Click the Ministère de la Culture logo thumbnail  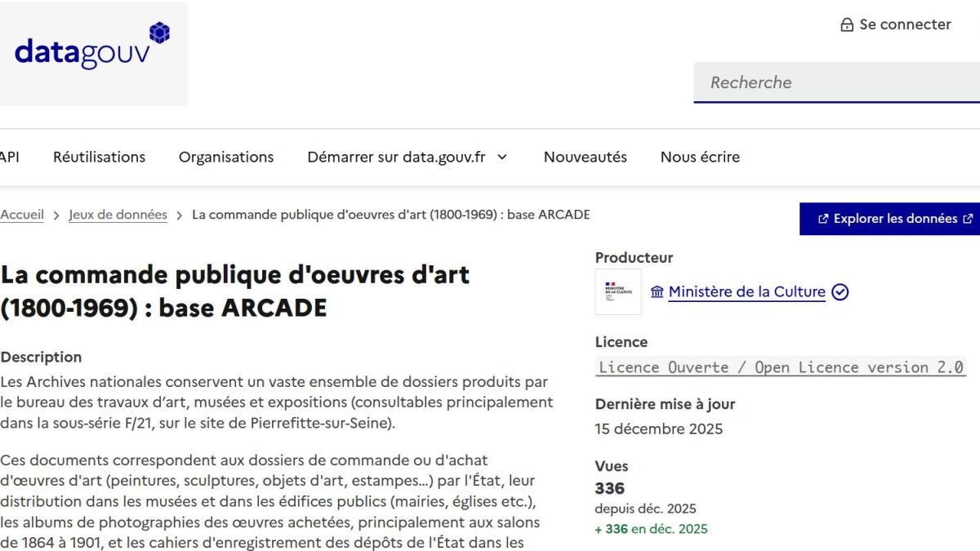click(618, 292)
